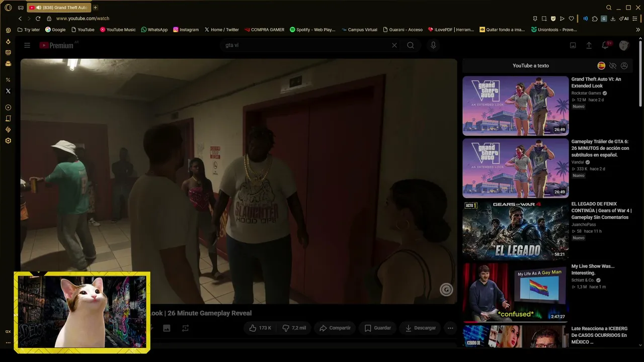Screen dimensions: 644x362
Task: Open the Try later bookmarks folder
Action: click(29, 30)
